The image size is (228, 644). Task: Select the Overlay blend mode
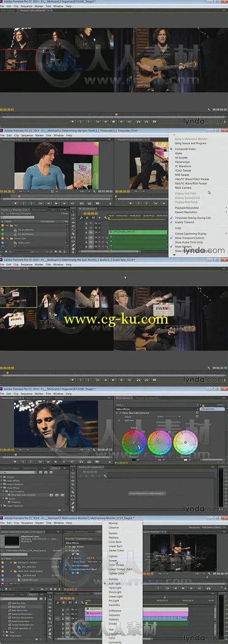[113, 579]
